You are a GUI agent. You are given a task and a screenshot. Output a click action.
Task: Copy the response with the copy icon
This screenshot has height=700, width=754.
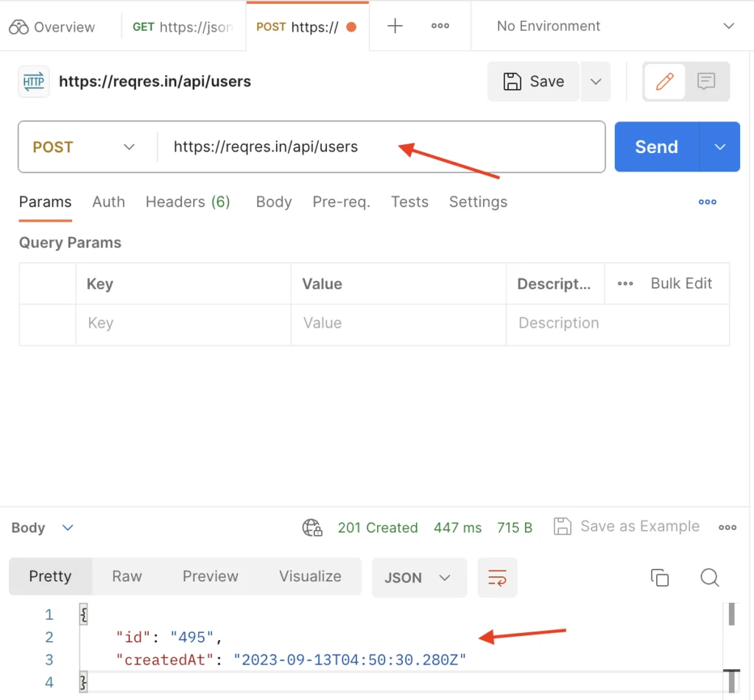tap(660, 577)
